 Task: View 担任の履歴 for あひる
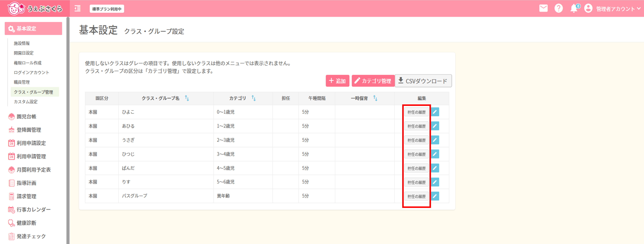[416, 126]
